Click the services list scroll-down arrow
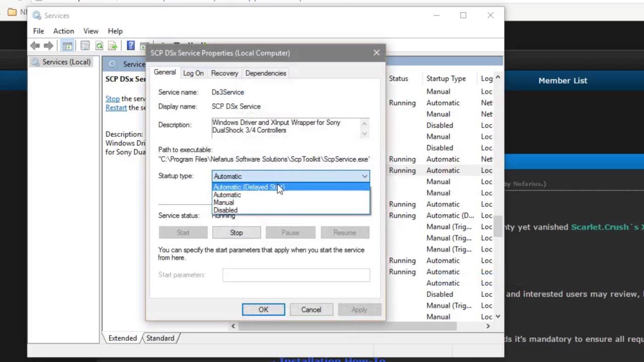This screenshot has height=362, width=644. click(498, 316)
